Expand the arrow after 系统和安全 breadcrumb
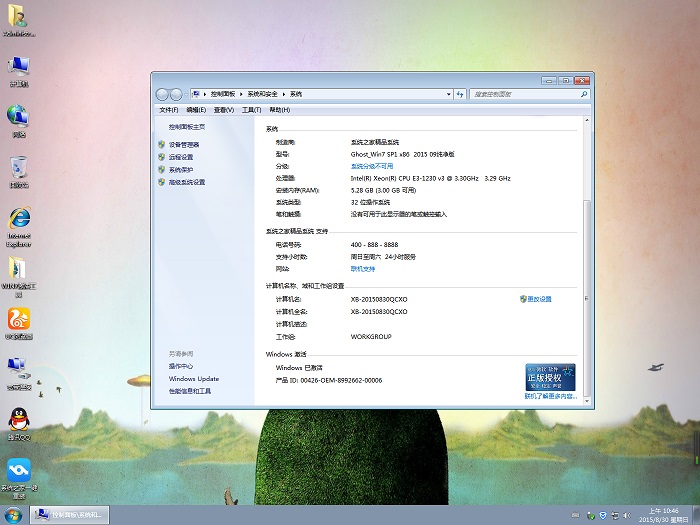The width and height of the screenshot is (700, 525). [x=283, y=94]
